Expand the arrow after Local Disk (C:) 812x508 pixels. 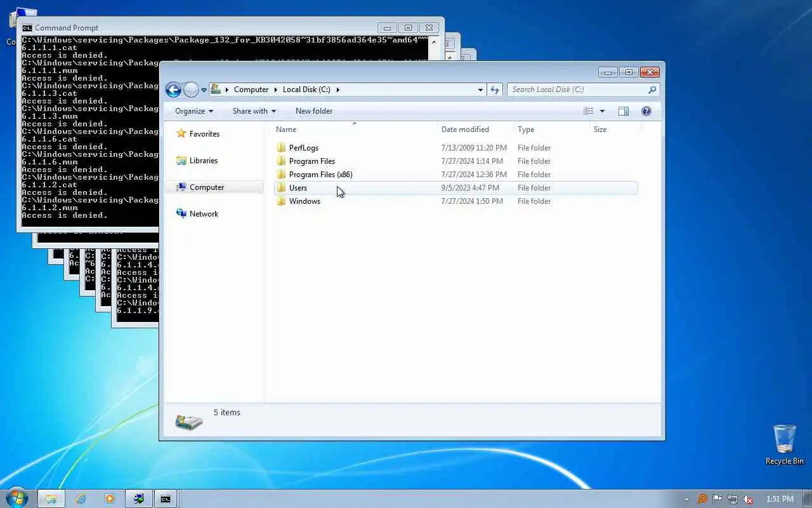337,90
